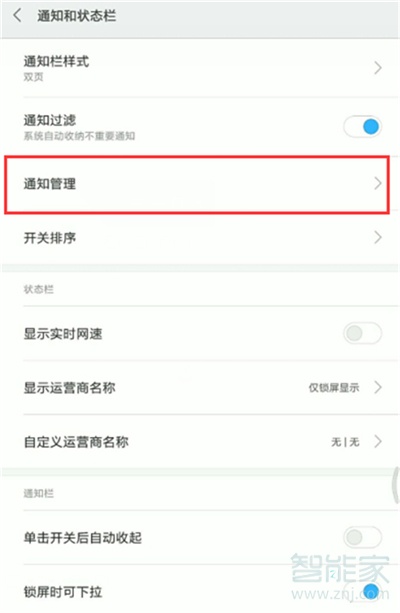Tap the 系统自动收纳不重要通知 description text
This screenshot has width=400, height=613.
pos(79,136)
